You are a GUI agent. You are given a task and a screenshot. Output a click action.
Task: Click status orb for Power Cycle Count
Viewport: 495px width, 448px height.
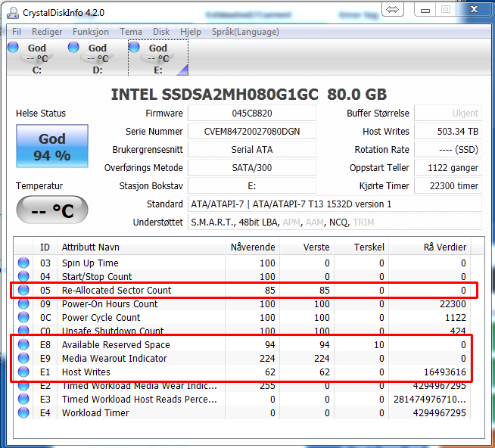(23, 317)
